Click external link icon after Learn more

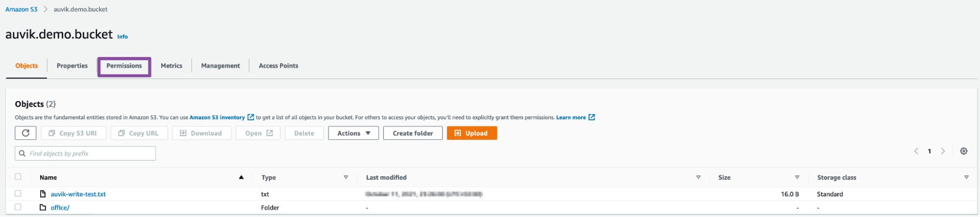point(592,117)
